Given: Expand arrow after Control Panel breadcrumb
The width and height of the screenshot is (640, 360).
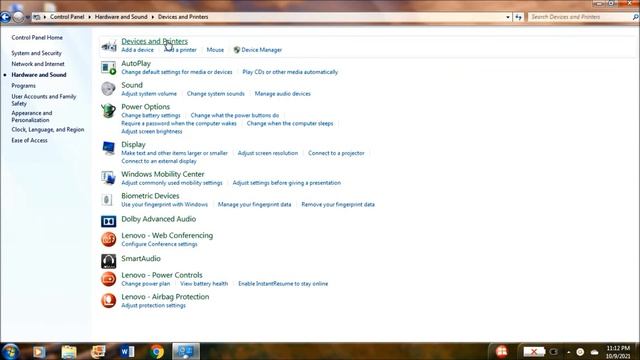Looking at the screenshot, I should pyautogui.click(x=89, y=17).
